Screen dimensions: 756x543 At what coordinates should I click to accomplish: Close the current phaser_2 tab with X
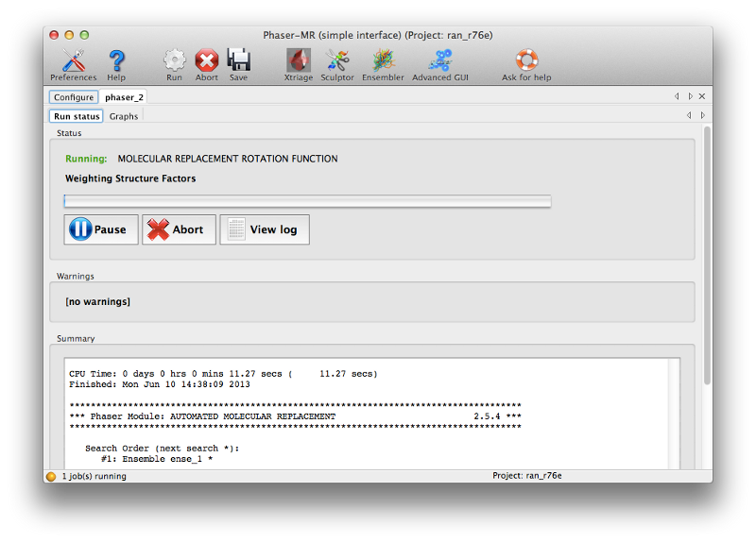click(x=702, y=96)
